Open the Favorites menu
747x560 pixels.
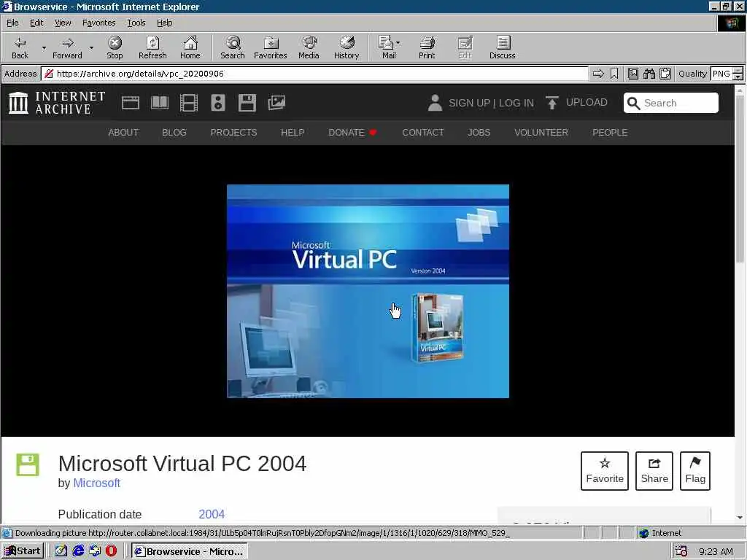[x=98, y=23]
